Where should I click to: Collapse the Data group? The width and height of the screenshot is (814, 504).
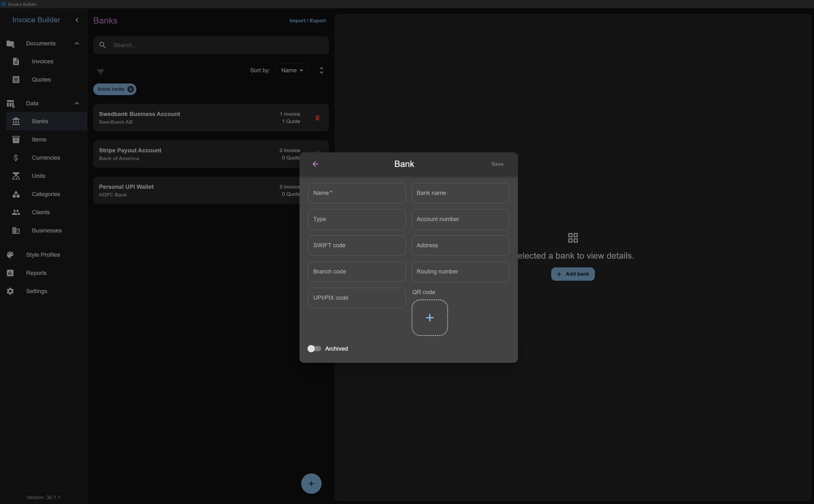77,103
